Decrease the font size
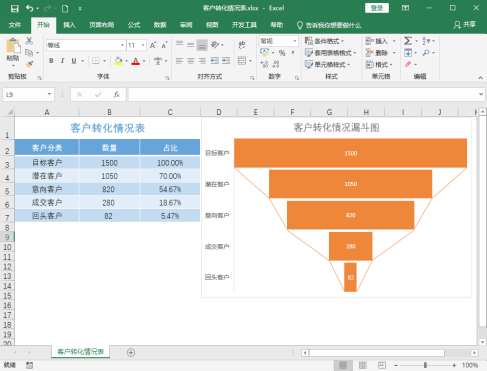The image size is (487, 371). pyautogui.click(x=164, y=45)
